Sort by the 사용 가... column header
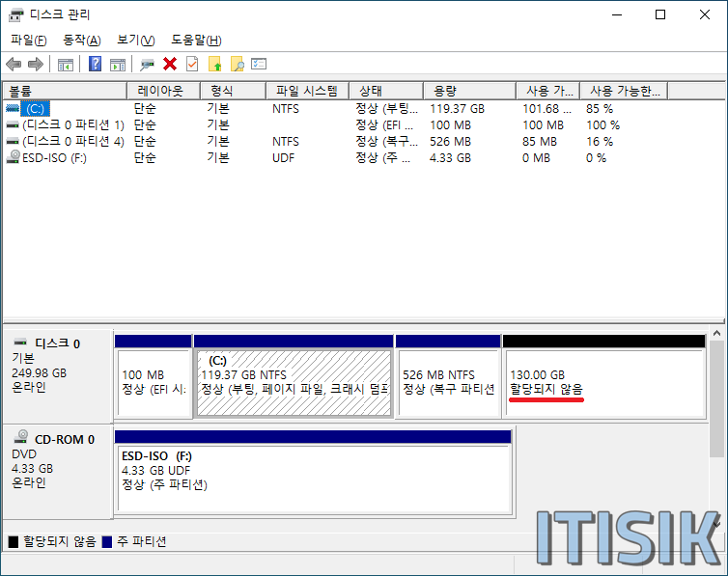 click(548, 91)
